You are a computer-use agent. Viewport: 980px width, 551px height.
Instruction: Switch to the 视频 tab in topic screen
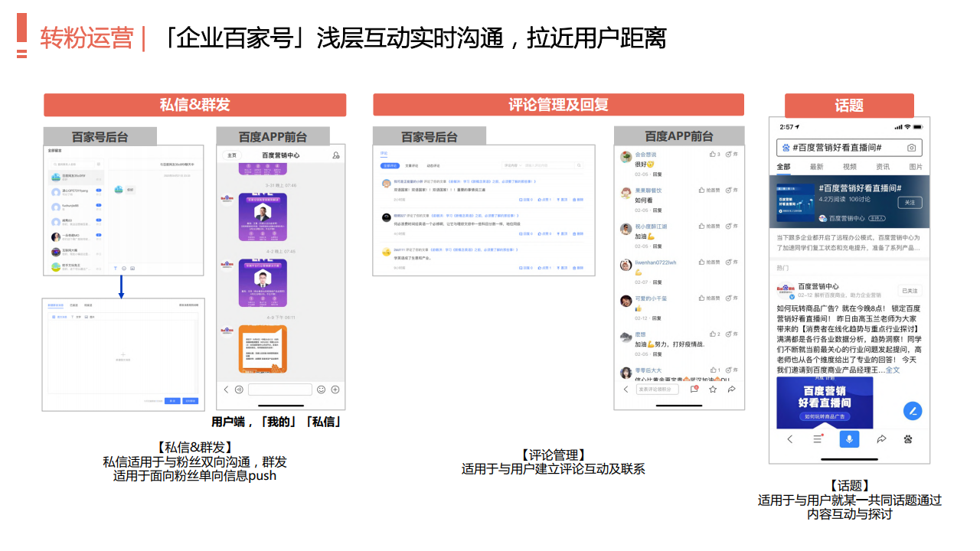pos(850,167)
